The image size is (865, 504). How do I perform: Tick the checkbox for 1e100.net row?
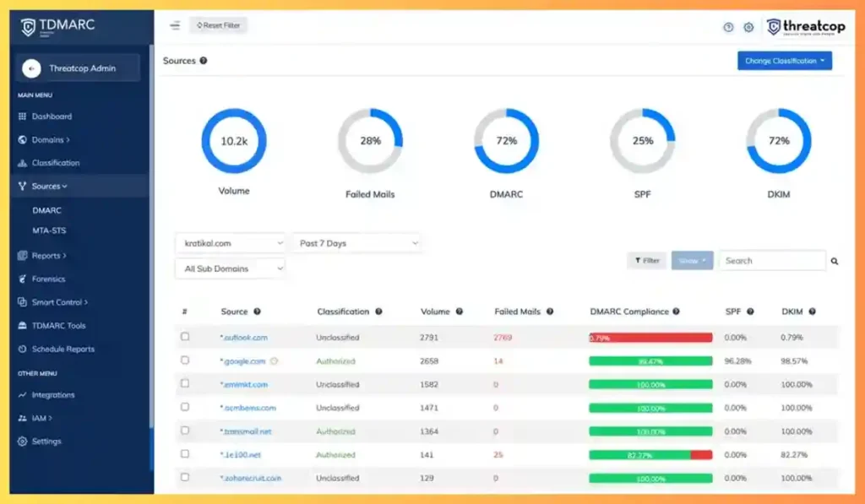click(x=185, y=454)
